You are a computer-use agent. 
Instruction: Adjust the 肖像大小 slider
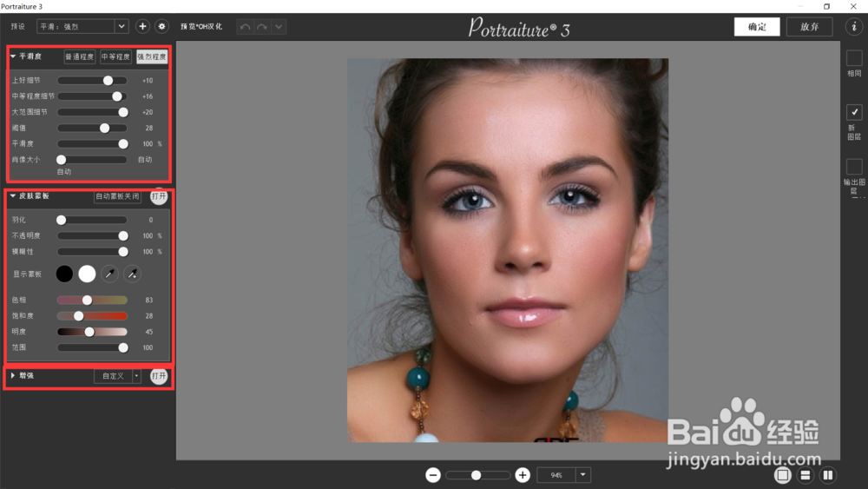pos(93,160)
